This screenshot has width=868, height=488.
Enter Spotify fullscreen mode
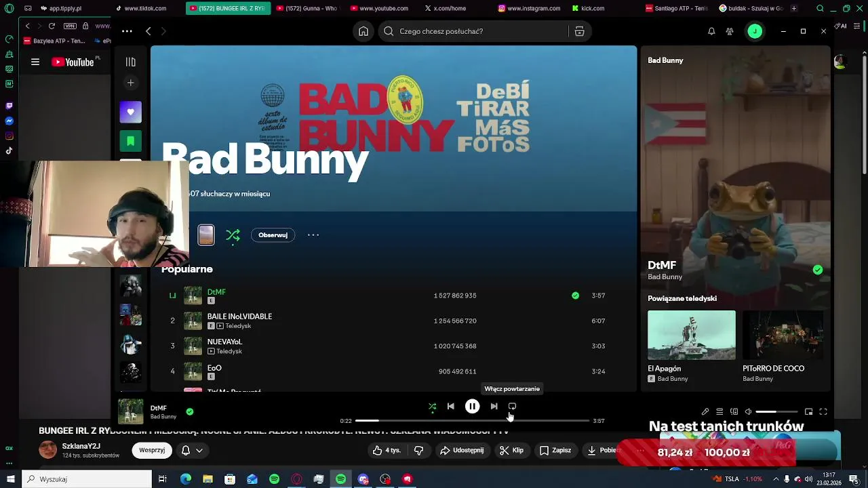point(823,411)
